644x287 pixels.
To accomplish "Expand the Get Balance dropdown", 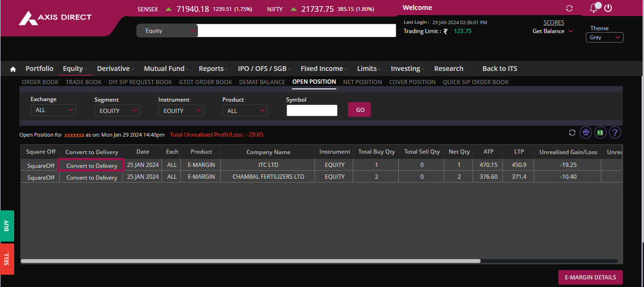I will tap(553, 31).
